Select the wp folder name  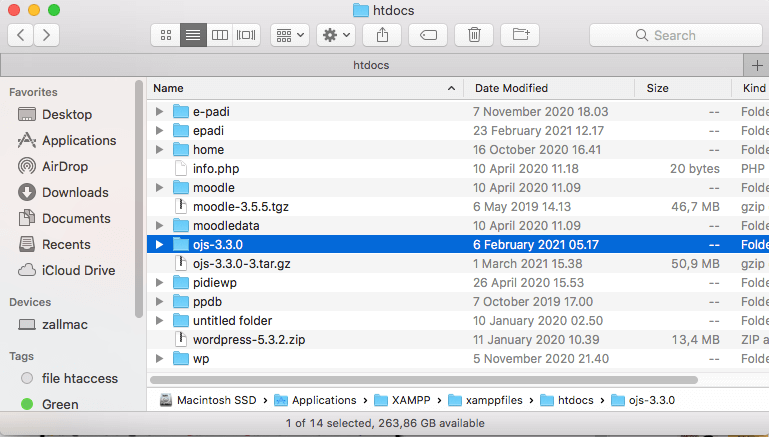click(x=201, y=359)
